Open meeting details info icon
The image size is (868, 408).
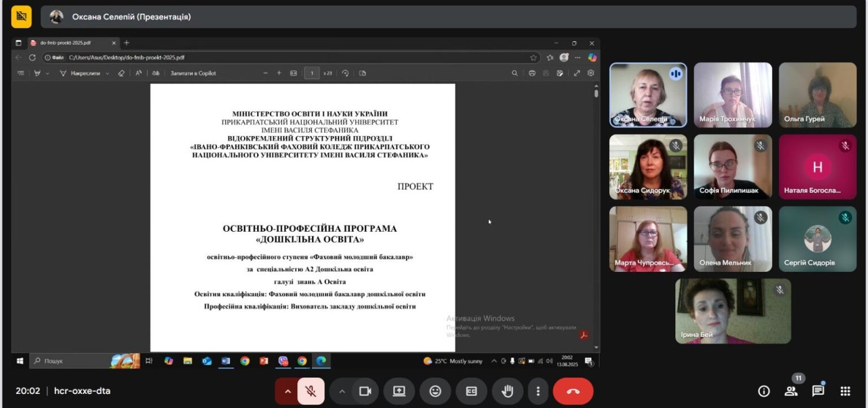[x=763, y=391]
